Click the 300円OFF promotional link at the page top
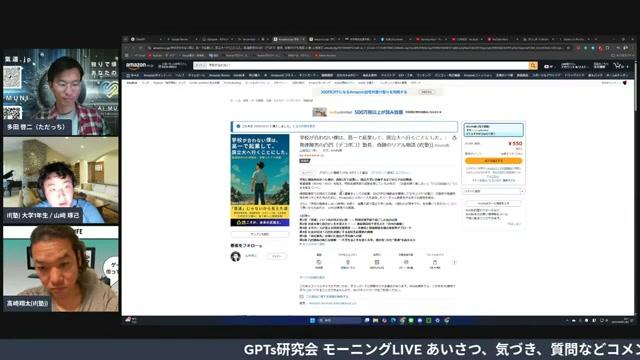 coord(364,92)
